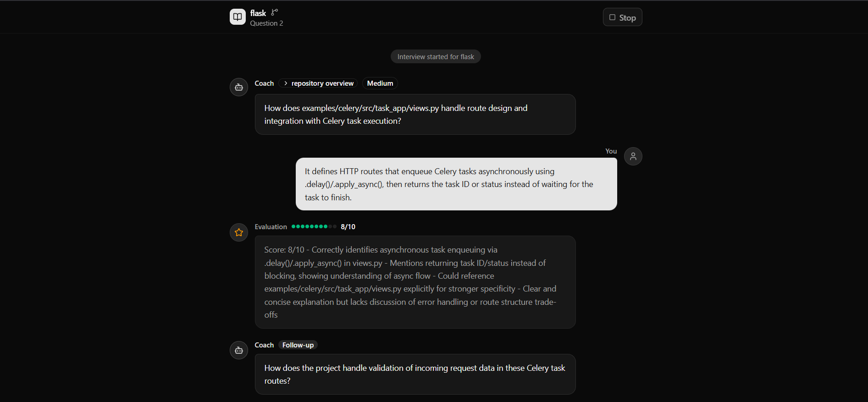Viewport: 868px width, 402px height.
Task: Click your answer message bubble
Action: coord(456,184)
